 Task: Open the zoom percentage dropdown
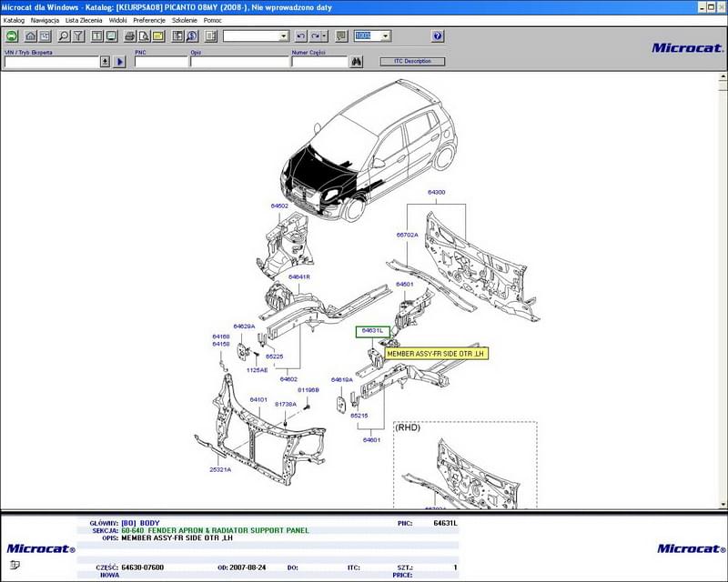tap(385, 36)
